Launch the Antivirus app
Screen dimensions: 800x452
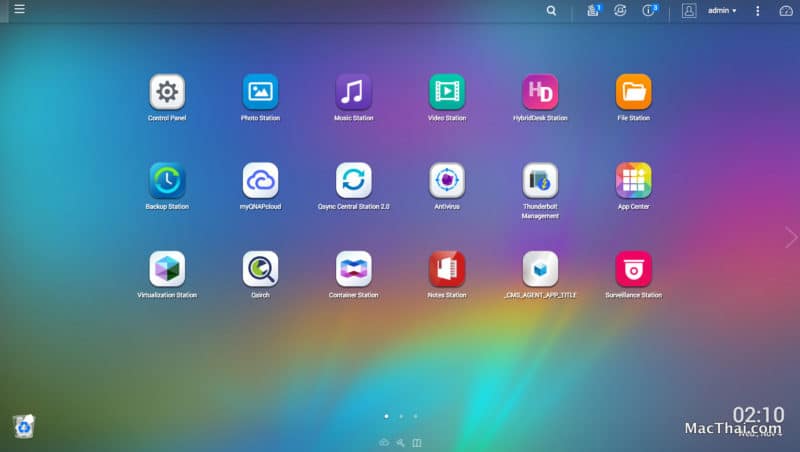click(447, 181)
